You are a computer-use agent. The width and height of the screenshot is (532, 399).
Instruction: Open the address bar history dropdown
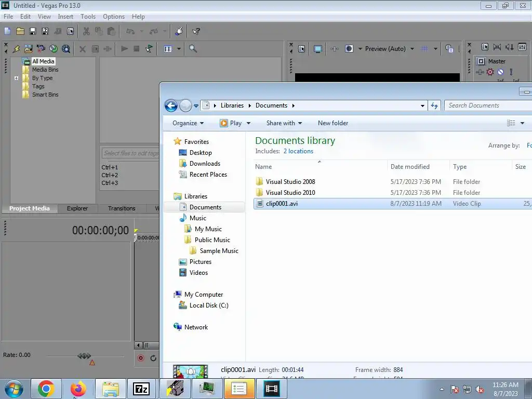click(422, 105)
